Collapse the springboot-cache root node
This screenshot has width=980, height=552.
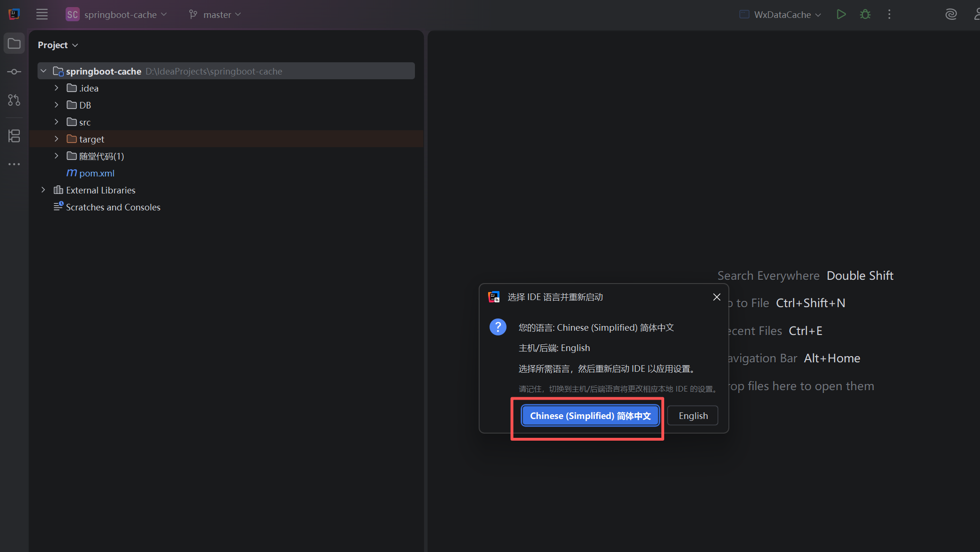[43, 71]
